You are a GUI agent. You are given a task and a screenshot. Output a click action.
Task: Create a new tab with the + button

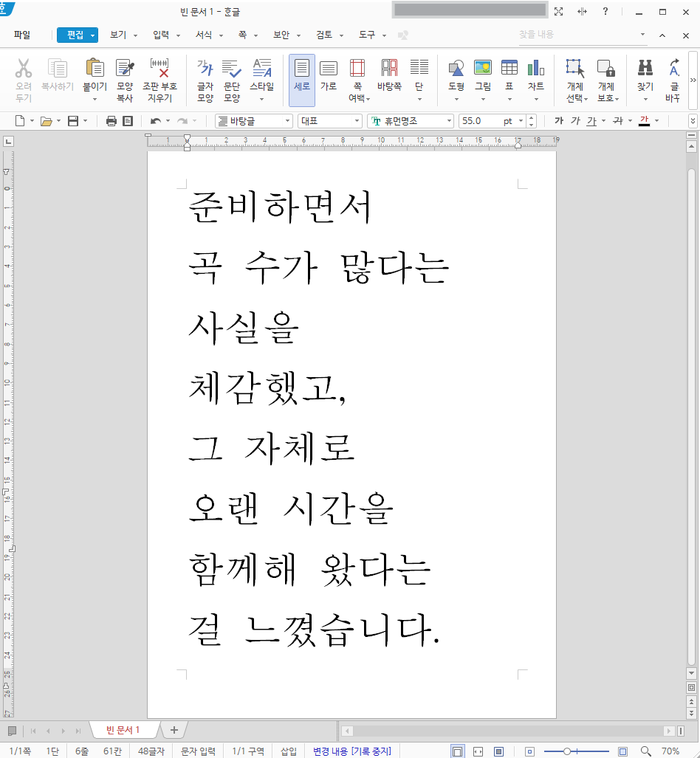(174, 730)
